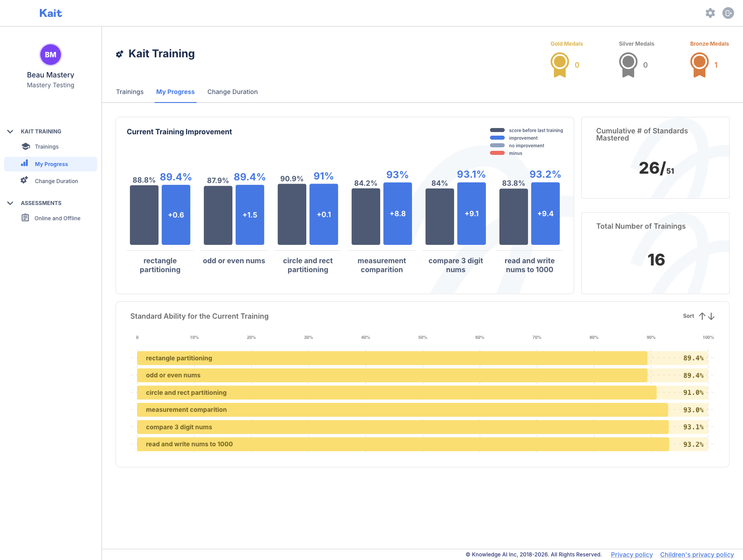Screen dimensions: 743x560
Task: Click the rectangle partitioning progress bar
Action: [x=392, y=358]
